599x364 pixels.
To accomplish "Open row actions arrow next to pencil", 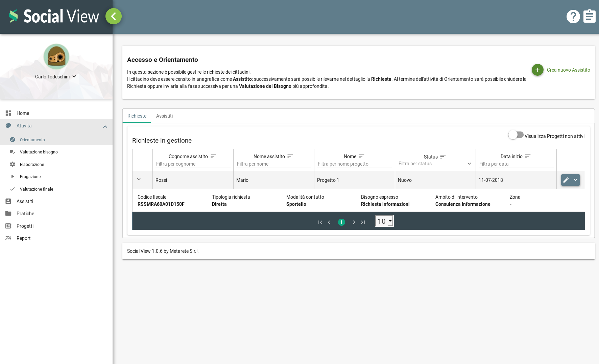I will (575, 180).
